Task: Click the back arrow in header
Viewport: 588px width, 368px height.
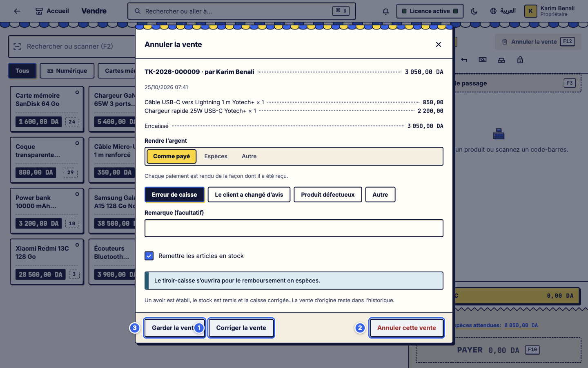Action: pos(17,11)
